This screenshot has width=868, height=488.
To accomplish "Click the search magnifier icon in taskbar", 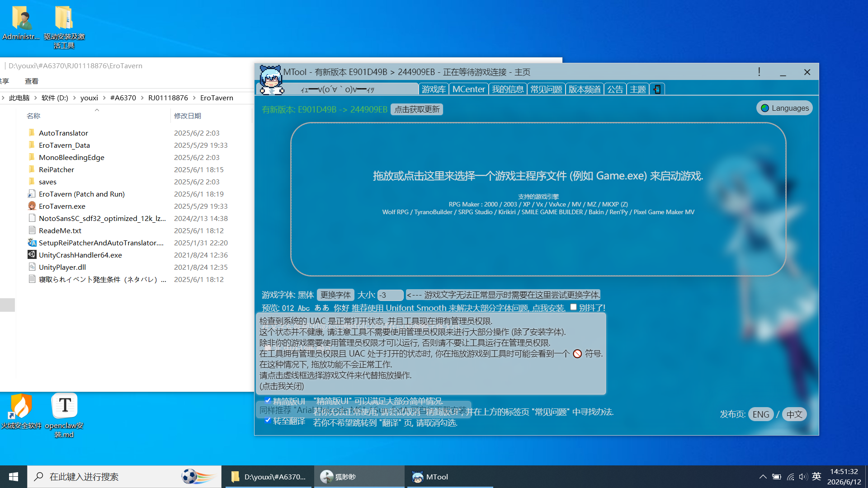I will [x=39, y=477].
